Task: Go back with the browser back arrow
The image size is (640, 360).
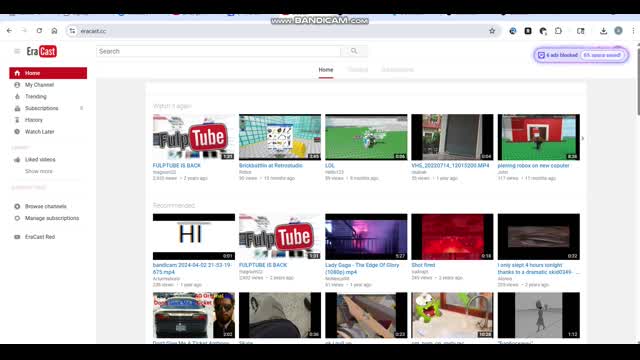Action: [x=9, y=31]
